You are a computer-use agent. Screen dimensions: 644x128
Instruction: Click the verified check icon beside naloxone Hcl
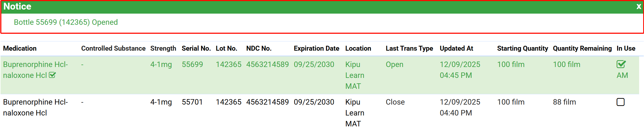coord(52,75)
